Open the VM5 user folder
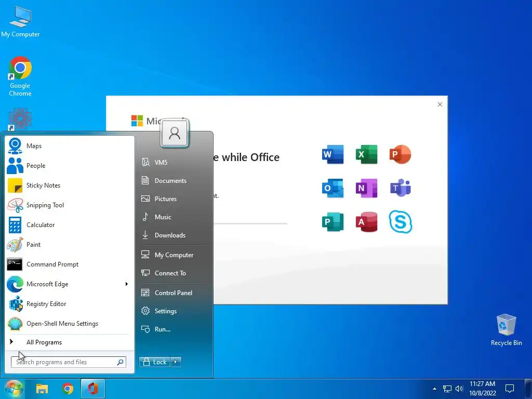The height and width of the screenshot is (399, 532). 173,162
